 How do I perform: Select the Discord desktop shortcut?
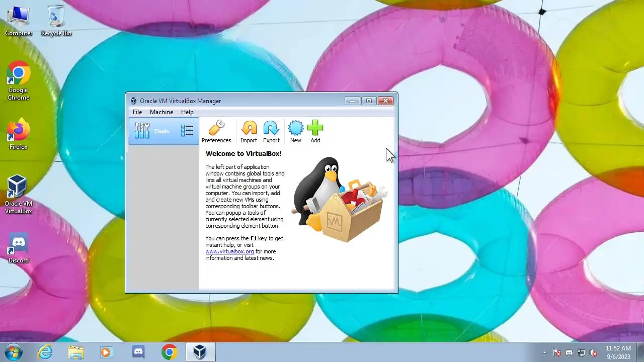point(19,248)
